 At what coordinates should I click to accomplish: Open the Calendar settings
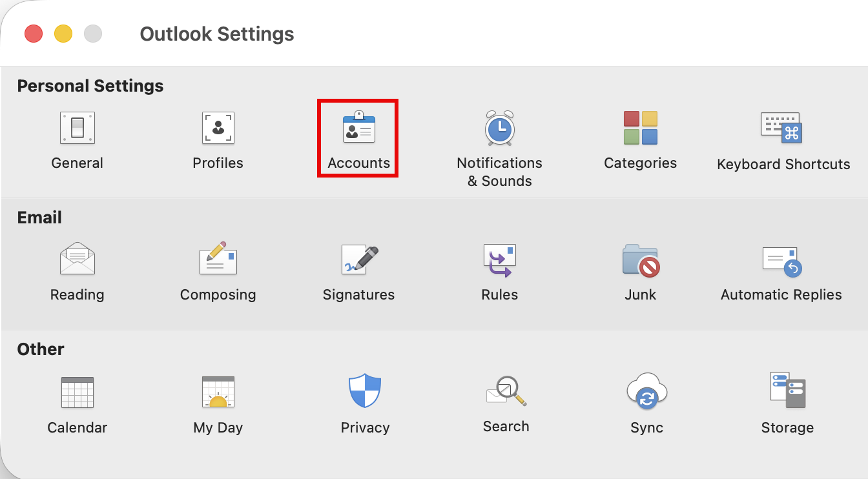tap(77, 402)
